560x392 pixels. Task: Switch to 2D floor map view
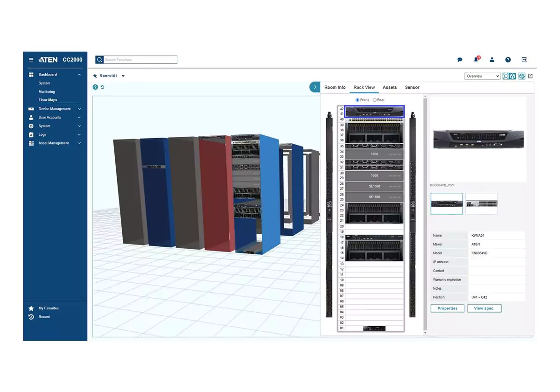click(505, 76)
